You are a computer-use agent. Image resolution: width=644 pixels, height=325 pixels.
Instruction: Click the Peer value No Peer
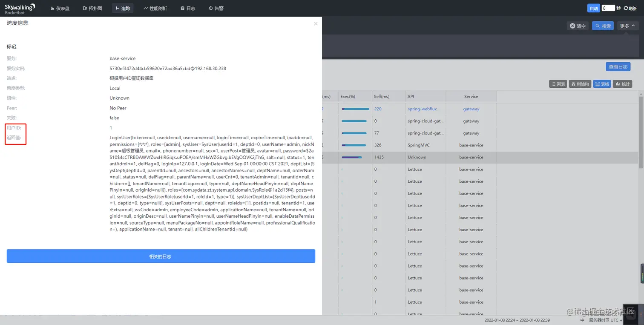(x=118, y=108)
